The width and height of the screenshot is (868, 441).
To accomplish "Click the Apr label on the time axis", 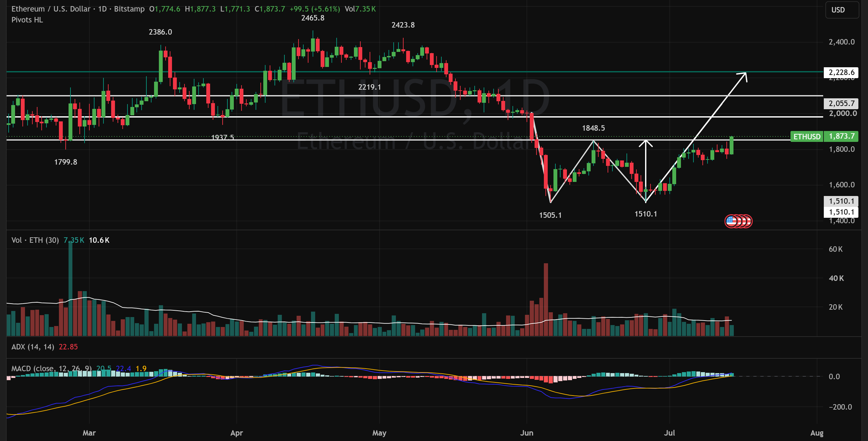I will pos(237,433).
